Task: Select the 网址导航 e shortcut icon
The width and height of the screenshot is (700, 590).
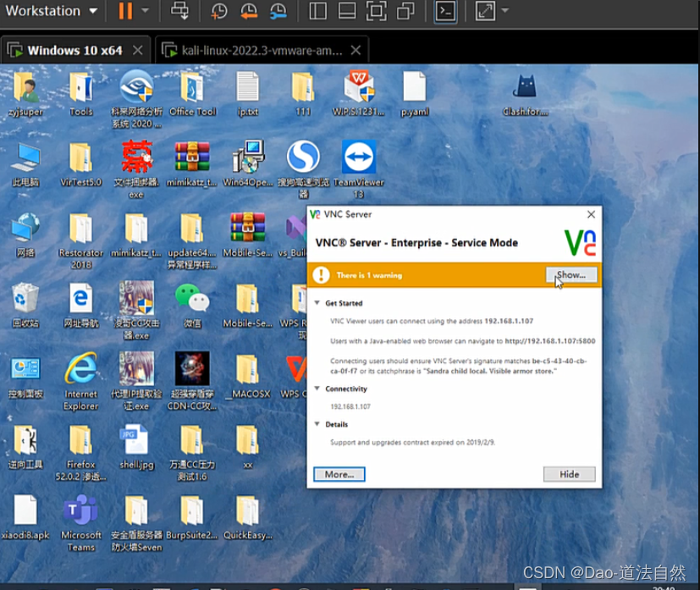Action: click(x=80, y=306)
